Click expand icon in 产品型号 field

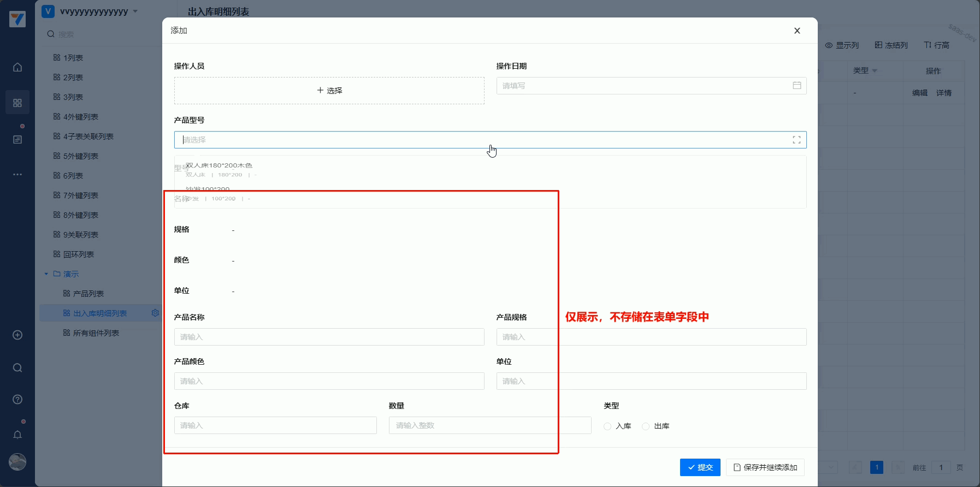pyautogui.click(x=796, y=140)
